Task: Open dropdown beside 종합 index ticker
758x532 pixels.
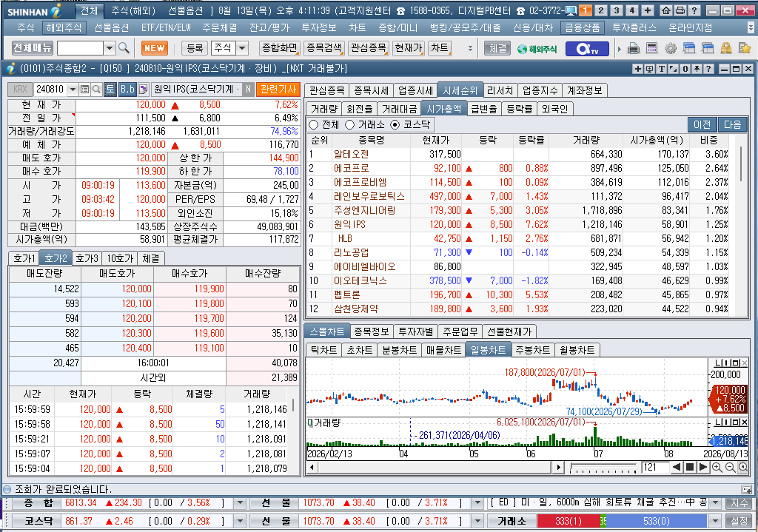Action: [240, 502]
